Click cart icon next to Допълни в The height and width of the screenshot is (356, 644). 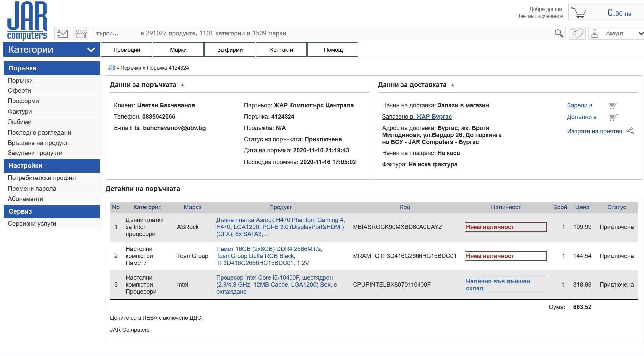pyautogui.click(x=613, y=117)
